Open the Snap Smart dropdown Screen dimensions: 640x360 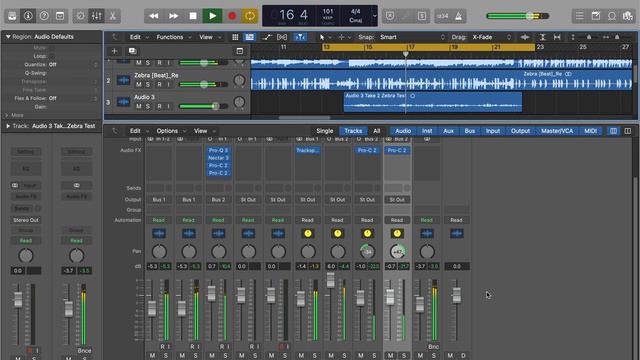[x=412, y=37]
